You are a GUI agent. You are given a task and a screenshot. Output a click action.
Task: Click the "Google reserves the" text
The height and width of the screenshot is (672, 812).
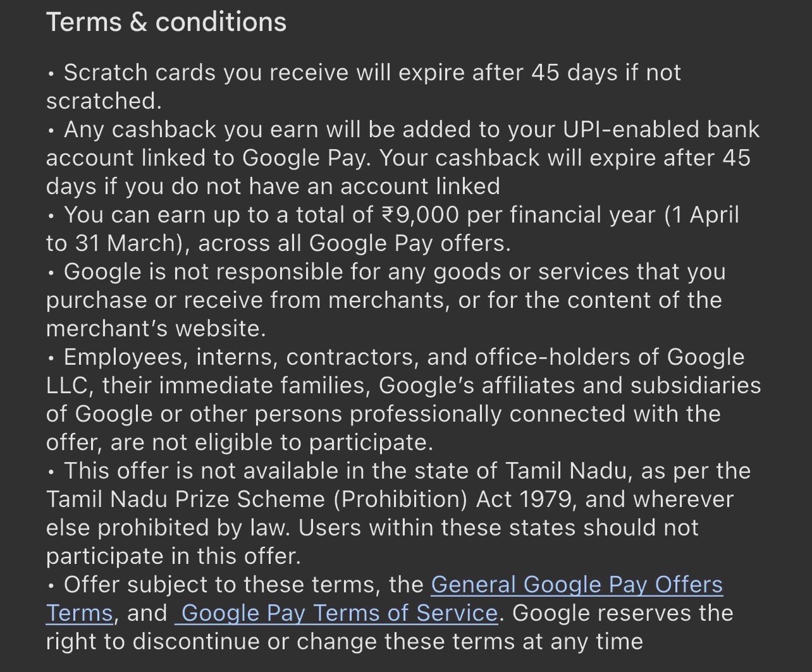click(x=622, y=613)
